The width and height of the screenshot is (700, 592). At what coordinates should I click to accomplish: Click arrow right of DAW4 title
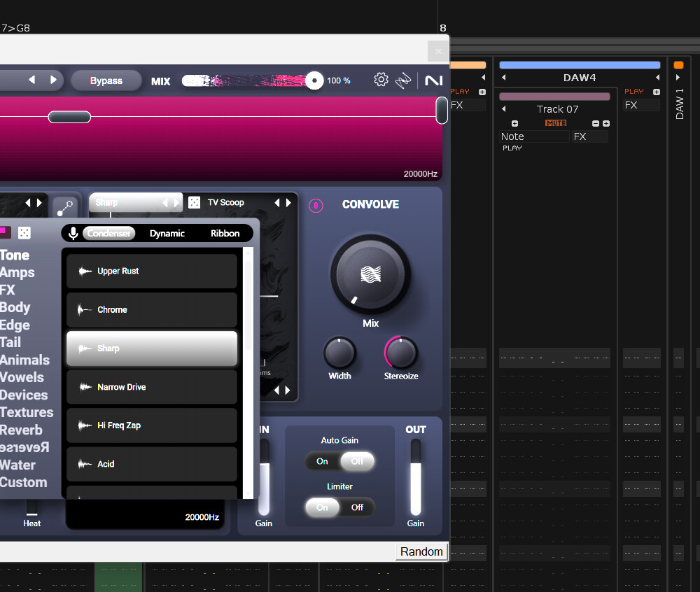tap(657, 77)
